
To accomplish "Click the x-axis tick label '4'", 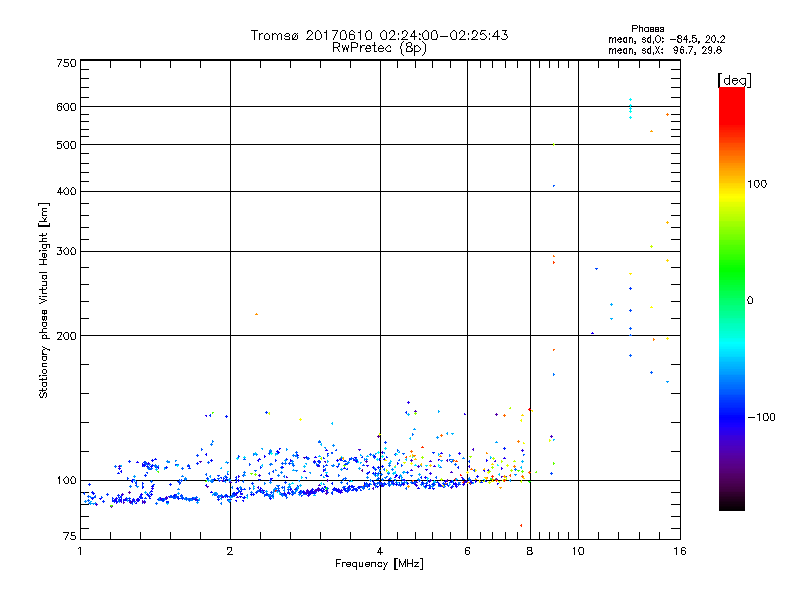I will click(x=380, y=551).
